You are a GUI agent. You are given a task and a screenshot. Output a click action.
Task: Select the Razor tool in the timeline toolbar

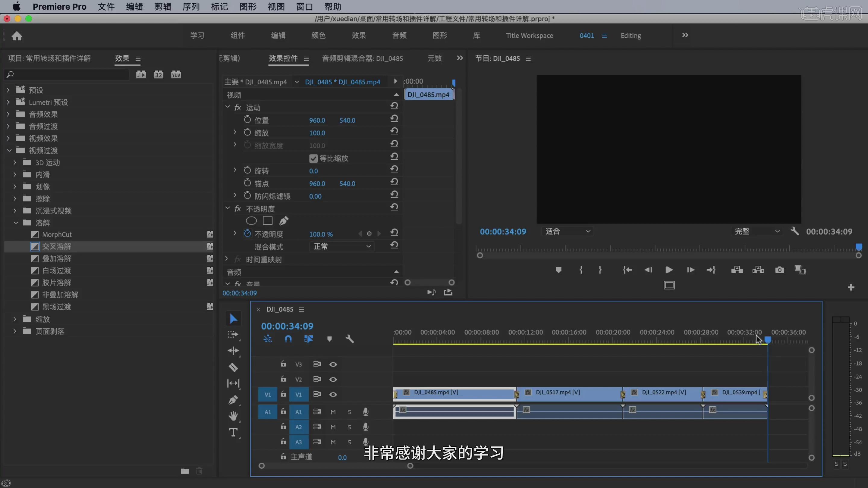tap(233, 367)
